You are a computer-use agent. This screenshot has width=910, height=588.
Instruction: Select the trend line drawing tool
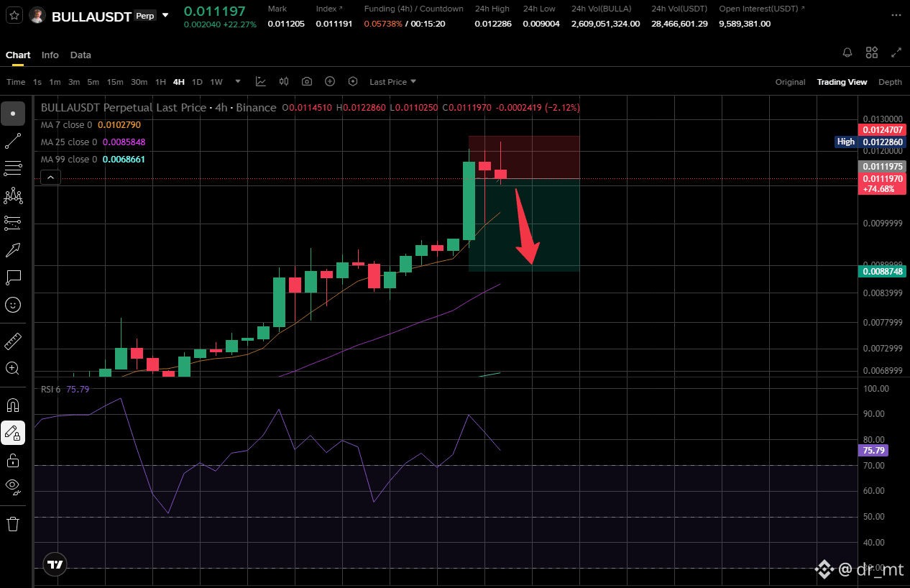click(x=13, y=141)
